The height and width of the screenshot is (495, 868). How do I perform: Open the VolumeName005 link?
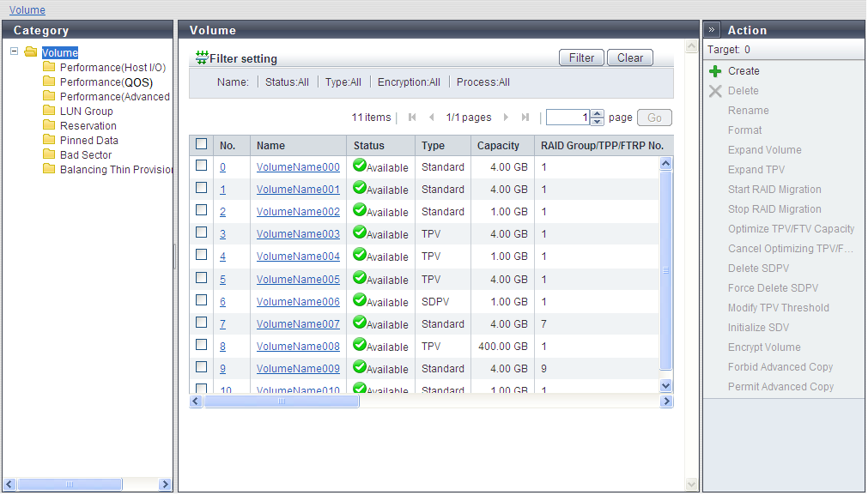coord(298,279)
